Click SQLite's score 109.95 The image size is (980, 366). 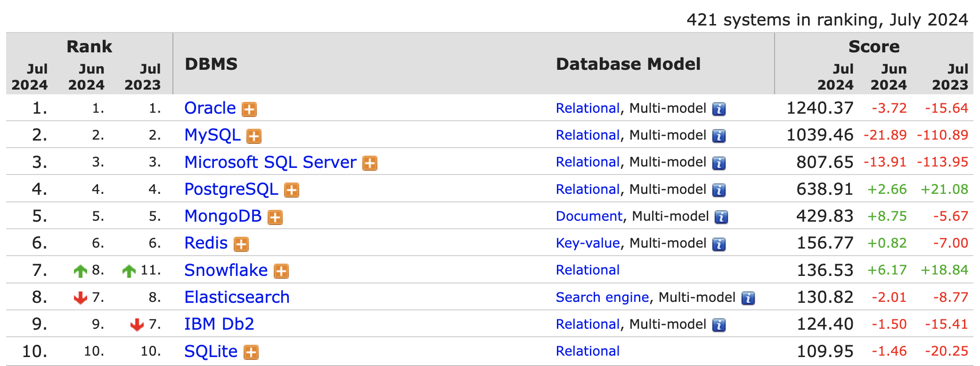click(x=825, y=351)
